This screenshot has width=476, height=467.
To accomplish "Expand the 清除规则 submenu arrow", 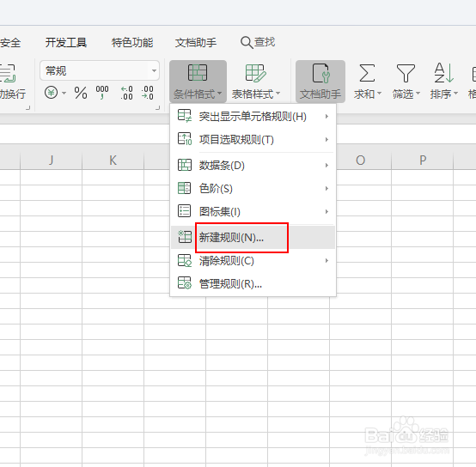I will (326, 260).
